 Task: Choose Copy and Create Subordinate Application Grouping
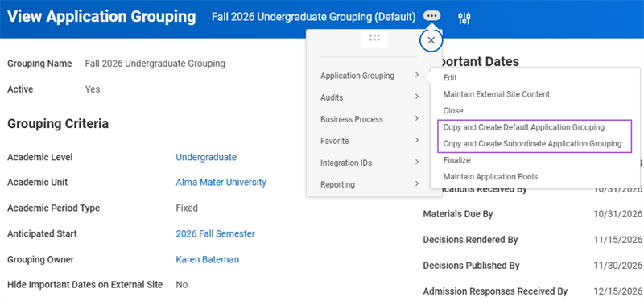point(532,144)
